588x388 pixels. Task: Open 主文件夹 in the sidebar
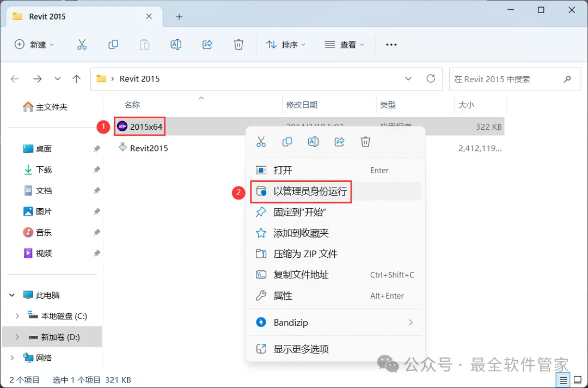[x=45, y=107]
